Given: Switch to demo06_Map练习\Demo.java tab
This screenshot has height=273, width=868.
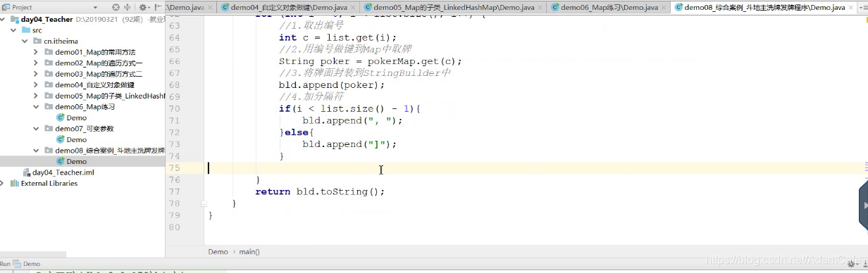Looking at the screenshot, I should click(610, 7).
